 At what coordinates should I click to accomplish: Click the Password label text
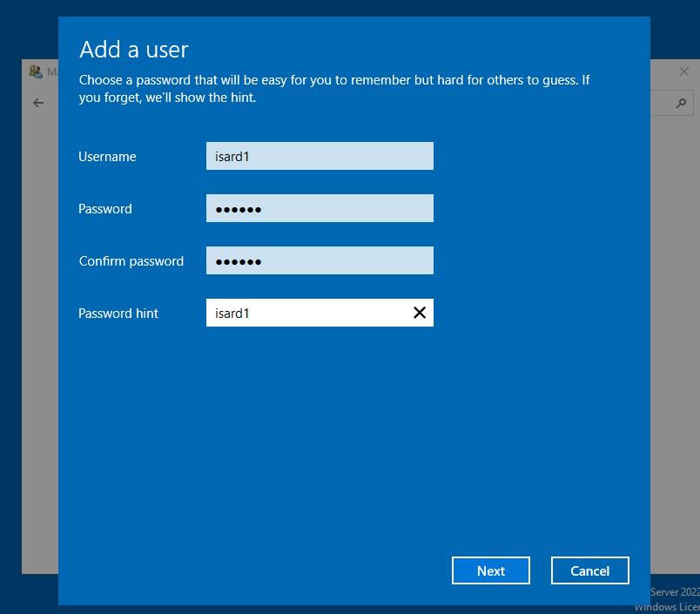[105, 209]
